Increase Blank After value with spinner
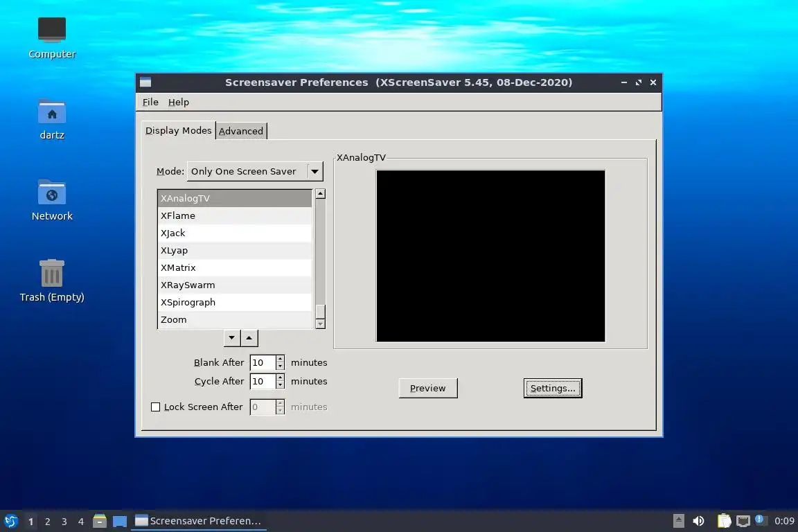This screenshot has height=532, width=798. tap(280, 359)
